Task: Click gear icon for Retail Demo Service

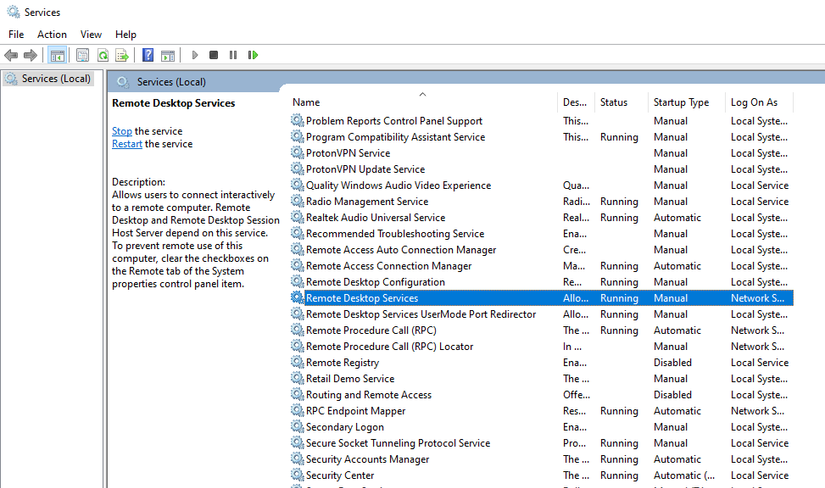Action: [297, 378]
